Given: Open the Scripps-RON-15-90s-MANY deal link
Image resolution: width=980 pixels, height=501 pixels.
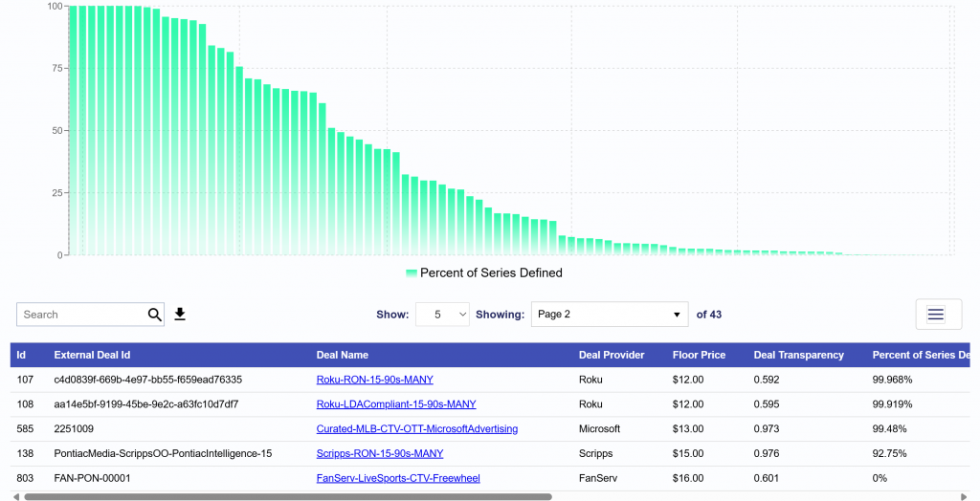Looking at the screenshot, I should pyautogui.click(x=379, y=453).
